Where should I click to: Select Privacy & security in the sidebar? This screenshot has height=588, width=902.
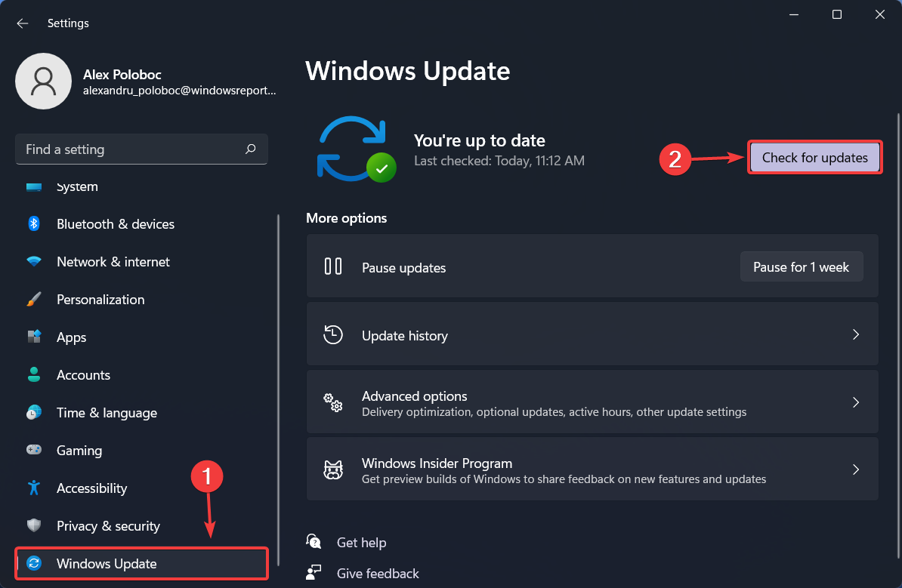pyautogui.click(x=108, y=525)
